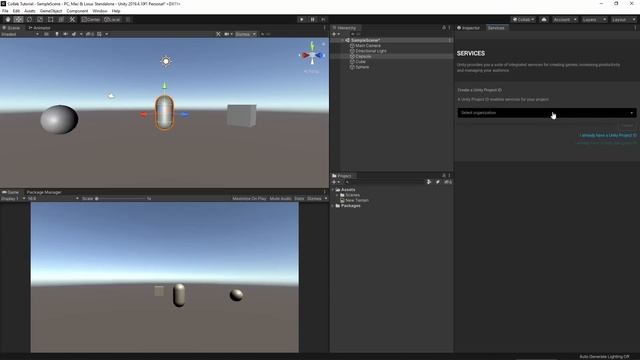
Task: Select the Cube in Scene view
Action: tap(242, 116)
